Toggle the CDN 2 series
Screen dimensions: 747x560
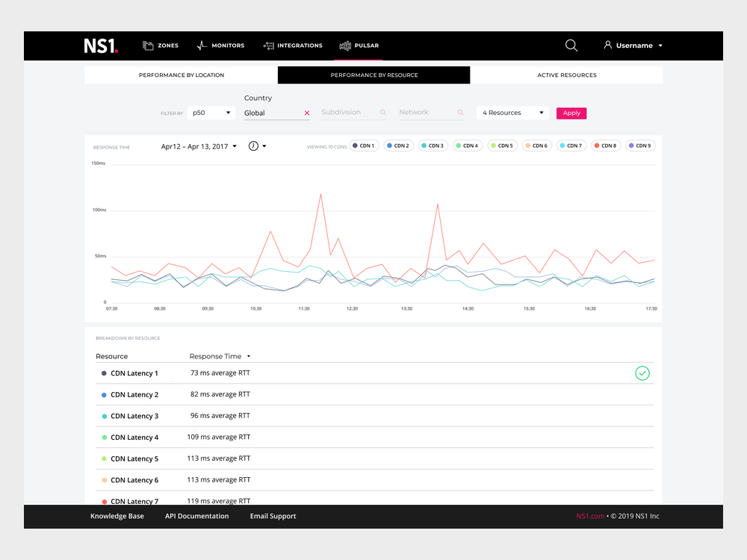click(398, 146)
